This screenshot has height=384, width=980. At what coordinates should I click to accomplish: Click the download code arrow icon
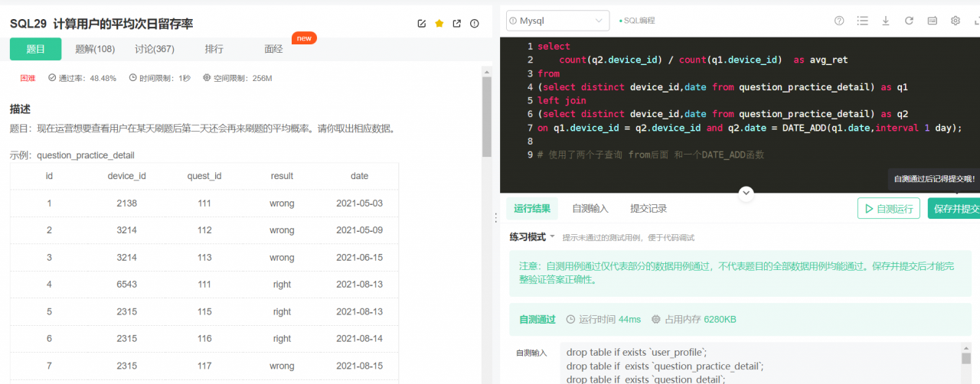(886, 21)
